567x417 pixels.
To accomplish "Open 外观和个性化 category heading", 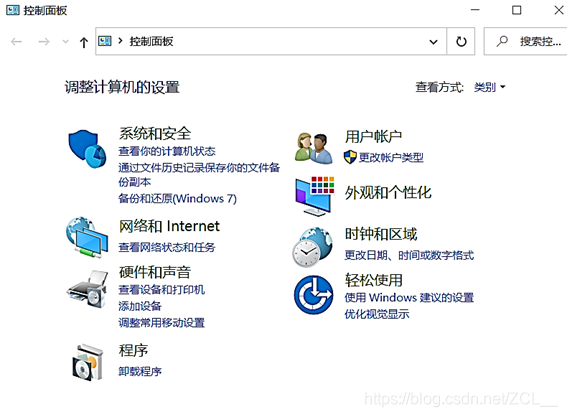I will pyautogui.click(x=388, y=192).
